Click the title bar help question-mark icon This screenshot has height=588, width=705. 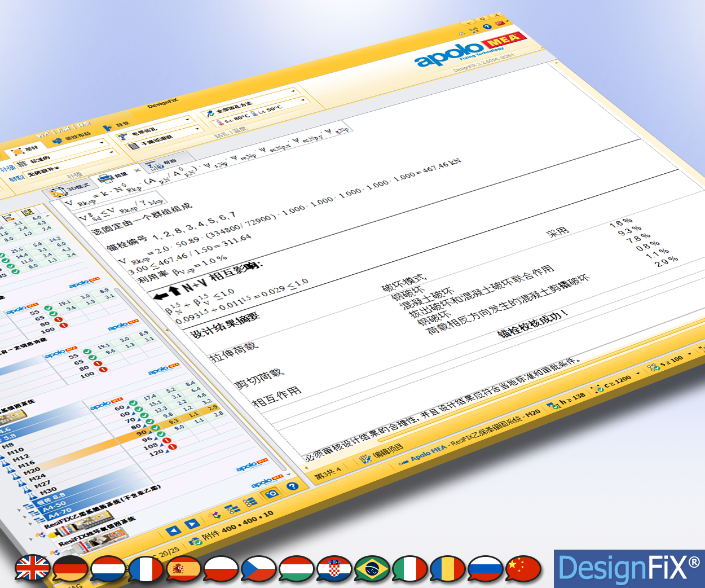tap(487, 27)
